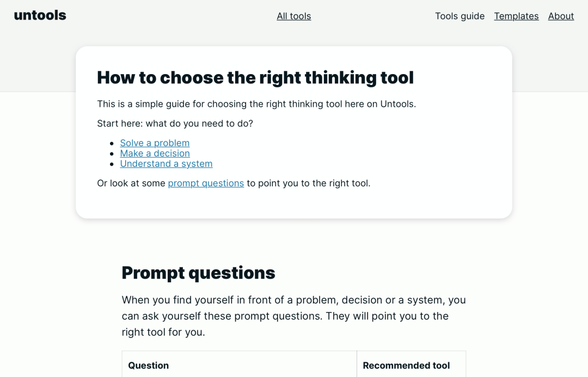Viewport: 588px width, 377px height.
Task: Open the All tools page
Action: pos(293,16)
